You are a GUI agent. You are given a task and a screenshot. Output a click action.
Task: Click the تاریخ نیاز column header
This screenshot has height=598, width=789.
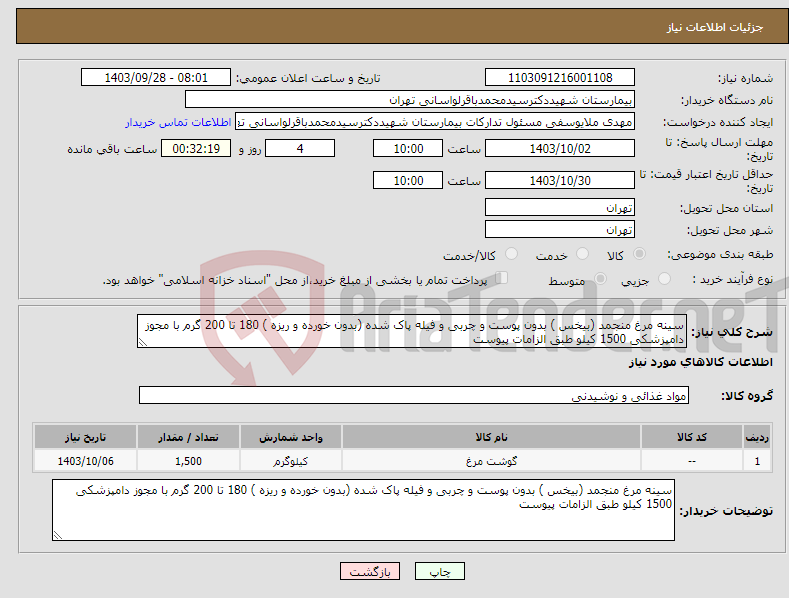pos(85,437)
